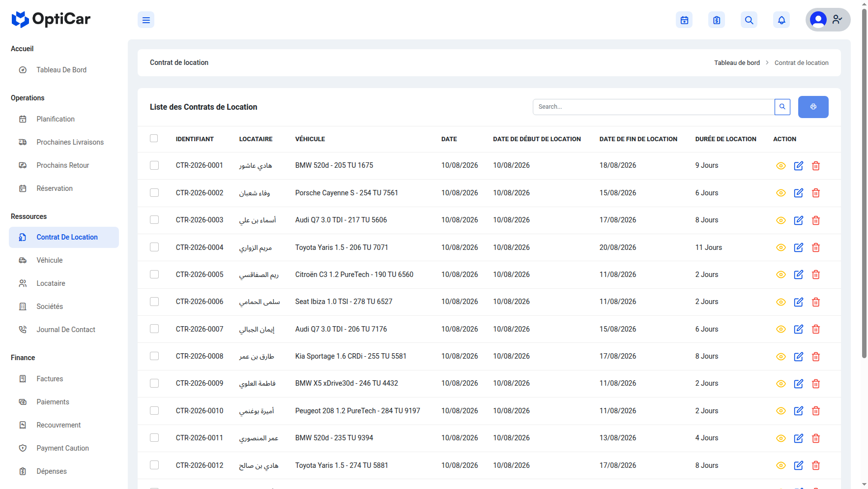This screenshot has width=868, height=489.
Task: Click the blue print button
Action: click(813, 107)
